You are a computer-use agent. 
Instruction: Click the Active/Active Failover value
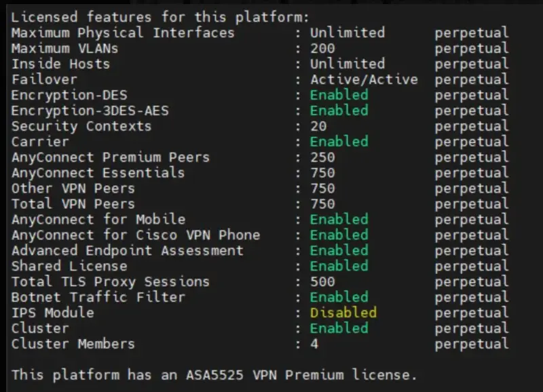pos(364,79)
